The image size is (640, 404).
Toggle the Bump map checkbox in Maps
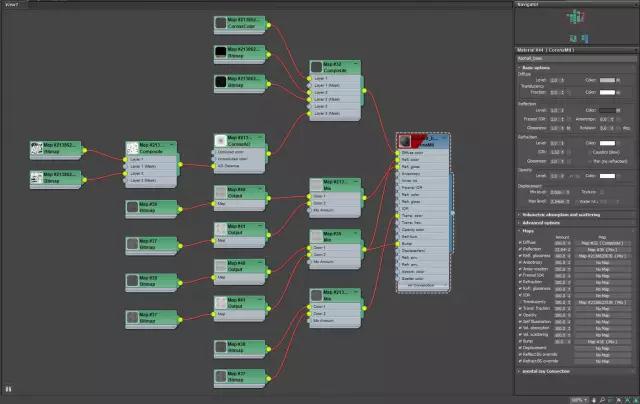tap(520, 341)
